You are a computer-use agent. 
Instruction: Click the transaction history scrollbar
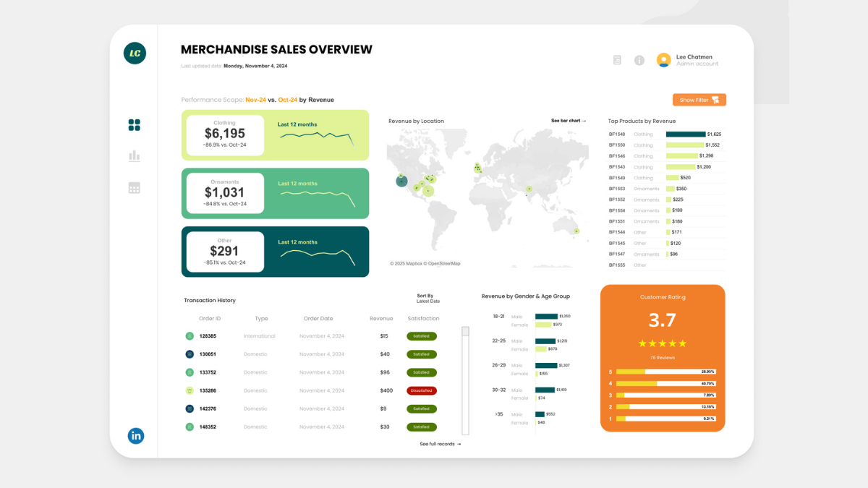465,380
